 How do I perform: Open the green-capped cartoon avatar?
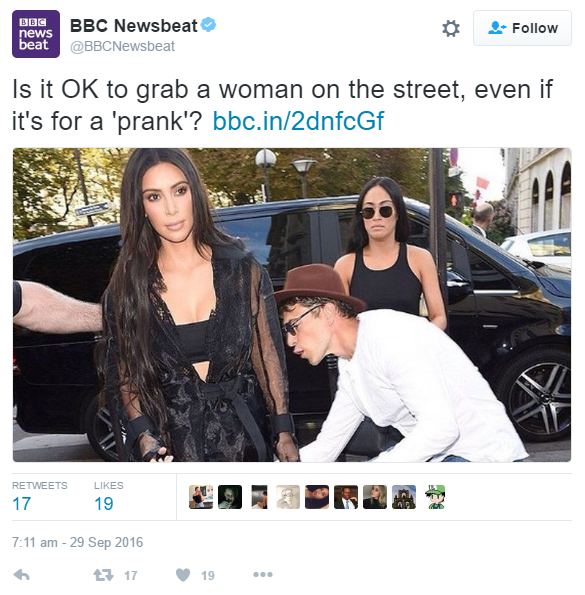(433, 497)
